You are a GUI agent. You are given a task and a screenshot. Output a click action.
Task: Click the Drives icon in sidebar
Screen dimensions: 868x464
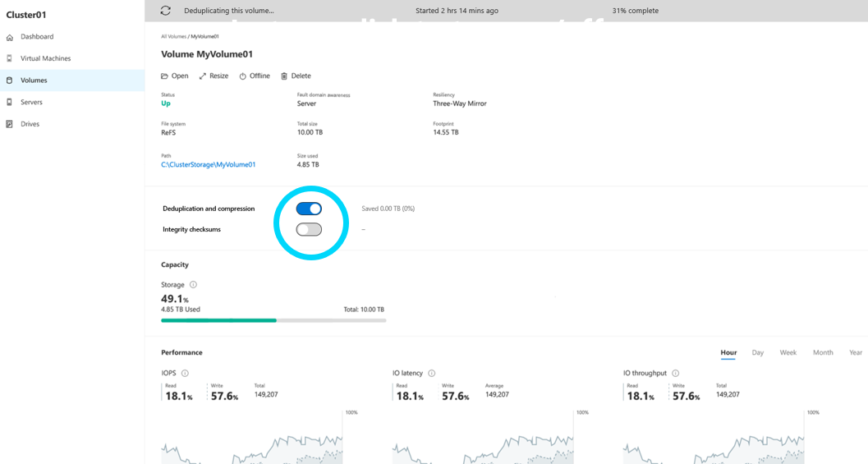tap(9, 124)
